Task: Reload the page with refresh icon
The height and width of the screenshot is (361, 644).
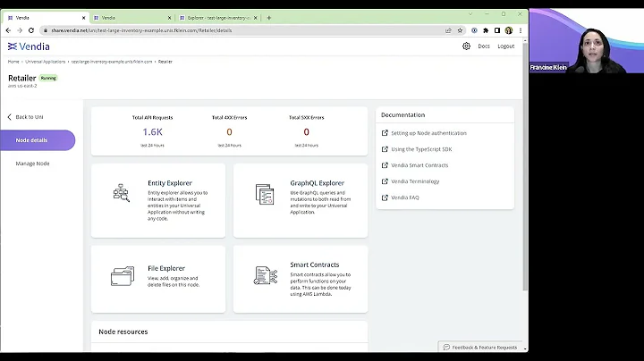Action: [31, 30]
